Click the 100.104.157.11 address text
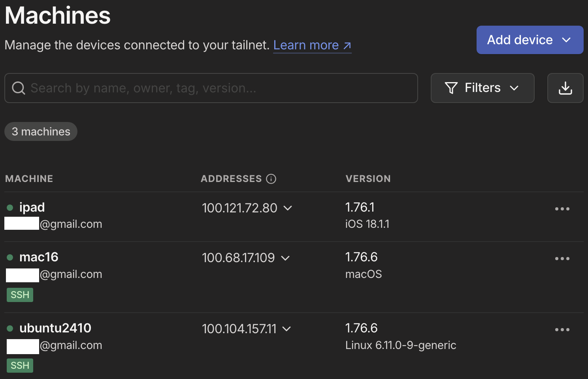 pos(239,329)
